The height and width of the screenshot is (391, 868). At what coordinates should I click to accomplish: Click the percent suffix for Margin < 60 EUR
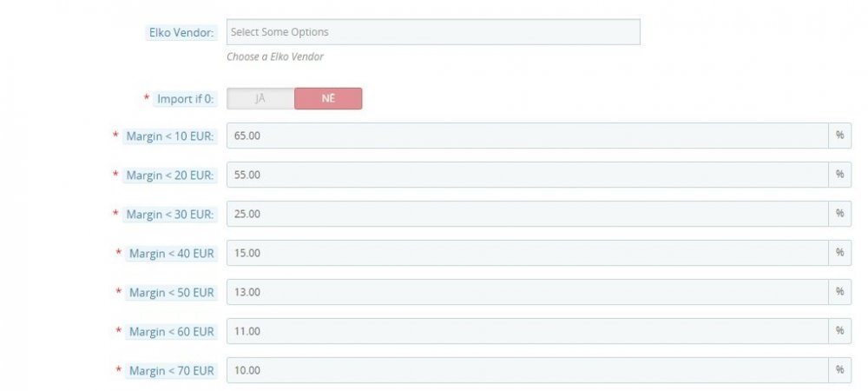(x=839, y=331)
